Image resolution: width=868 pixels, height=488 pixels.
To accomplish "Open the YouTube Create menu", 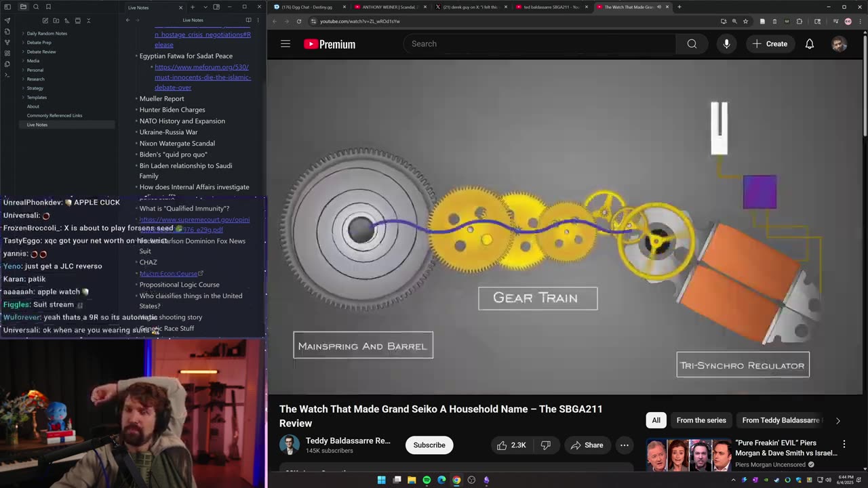I will pyautogui.click(x=770, y=44).
